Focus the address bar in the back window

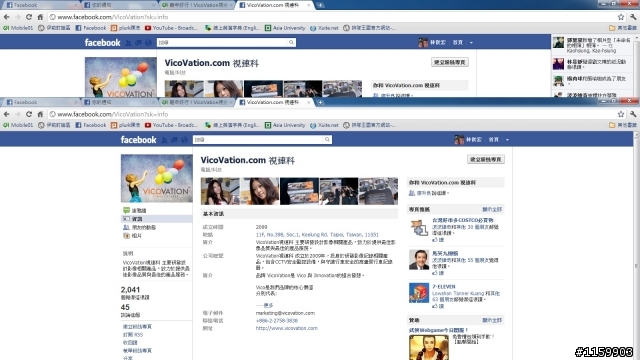click(x=331, y=17)
